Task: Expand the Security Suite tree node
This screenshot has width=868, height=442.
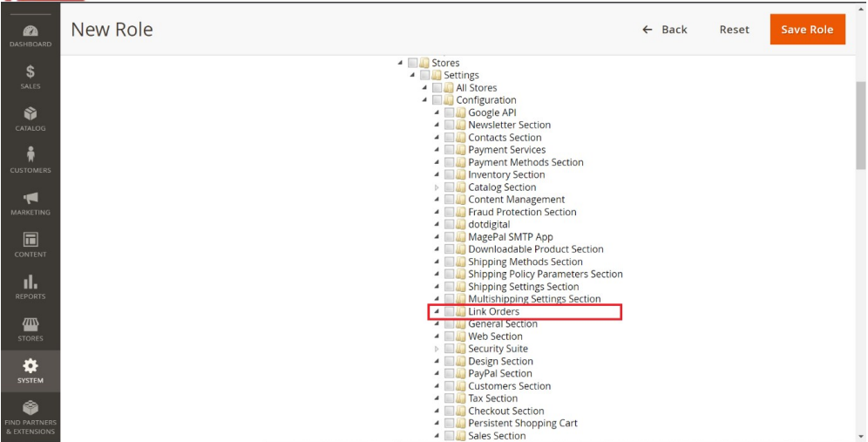Action: [x=437, y=349]
